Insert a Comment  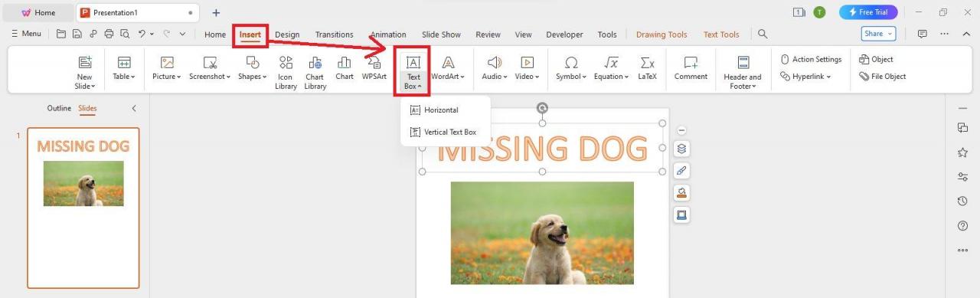691,67
